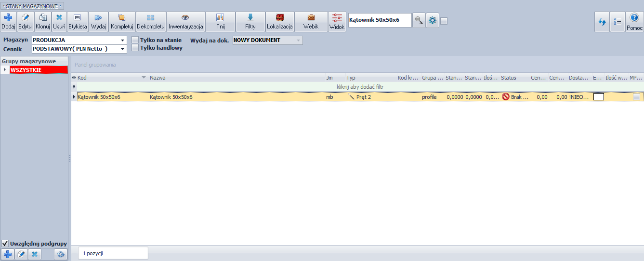Click the Pomoc help button

point(634,22)
